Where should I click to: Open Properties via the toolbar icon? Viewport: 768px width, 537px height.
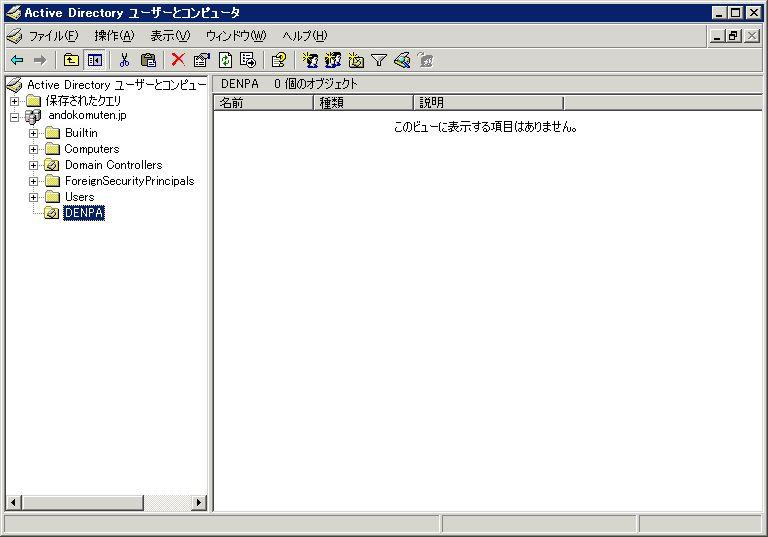point(201,60)
